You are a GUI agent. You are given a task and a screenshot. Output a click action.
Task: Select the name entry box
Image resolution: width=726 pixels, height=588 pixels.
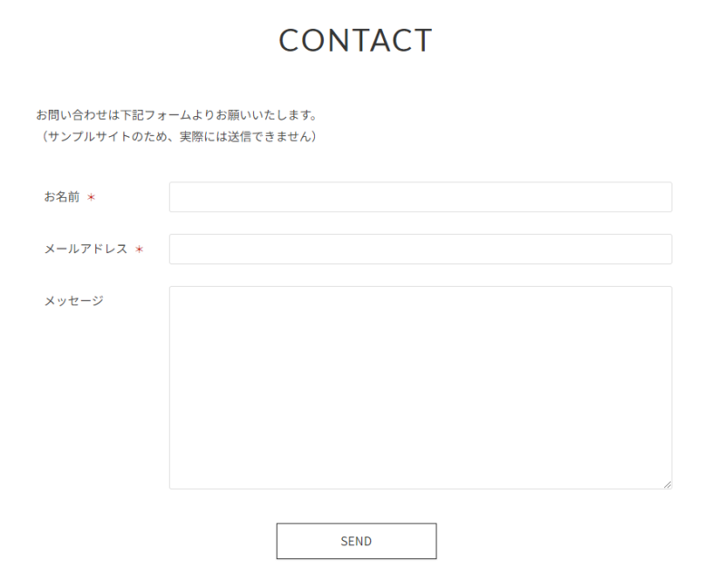pos(420,197)
